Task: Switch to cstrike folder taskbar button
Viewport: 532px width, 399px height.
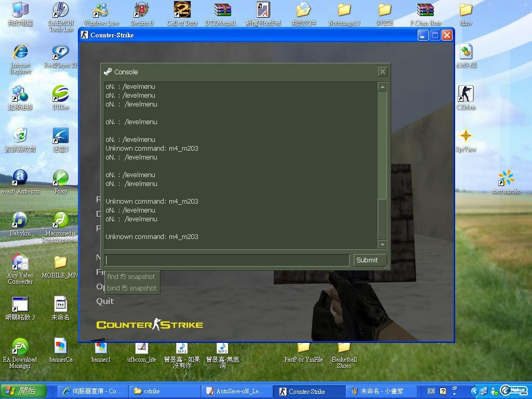Action: [165, 391]
